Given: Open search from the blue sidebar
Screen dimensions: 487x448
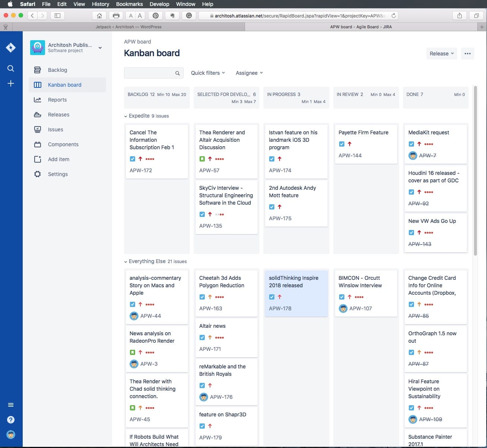Looking at the screenshot, I should tap(11, 68).
